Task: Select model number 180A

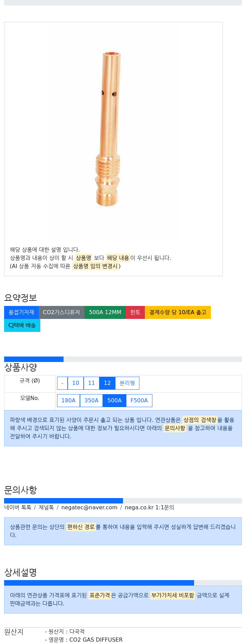Action: pos(68,401)
